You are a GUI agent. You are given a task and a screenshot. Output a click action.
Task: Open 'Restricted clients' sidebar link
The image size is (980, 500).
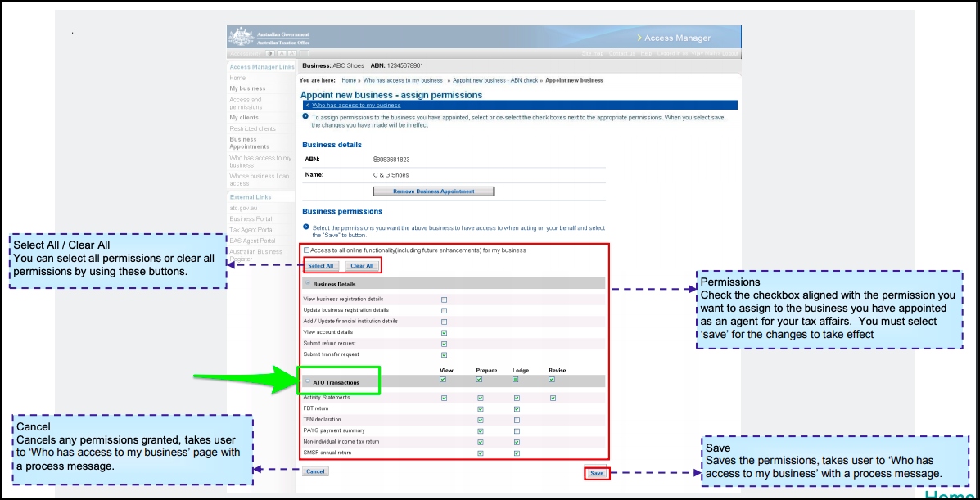[252, 128]
